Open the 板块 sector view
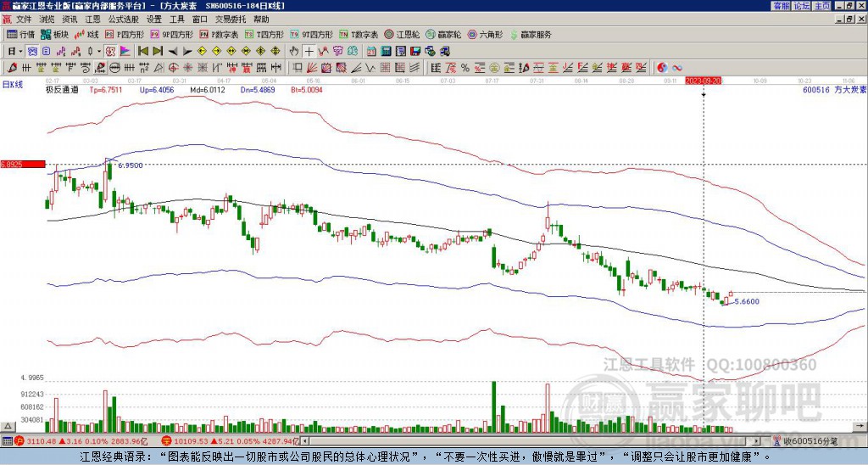 click(x=53, y=34)
